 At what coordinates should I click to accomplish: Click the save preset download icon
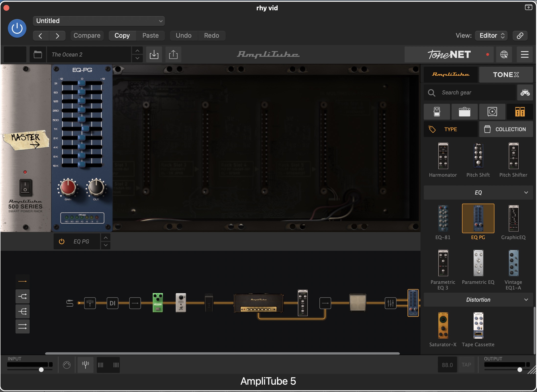point(154,54)
